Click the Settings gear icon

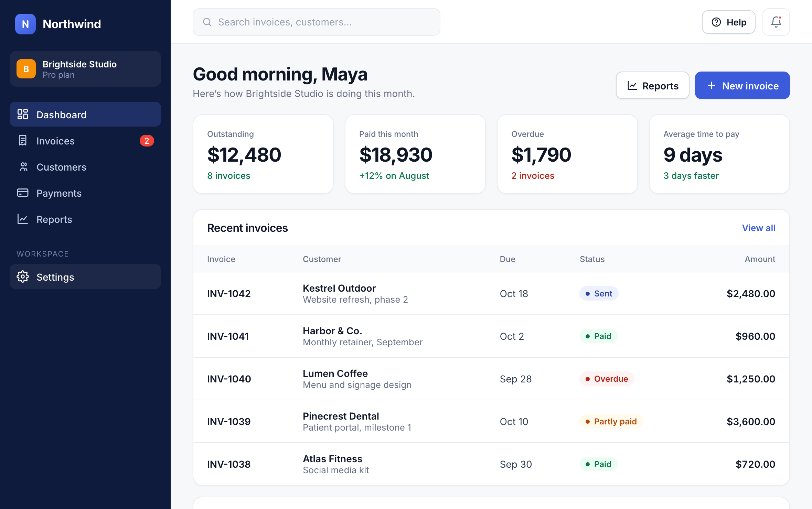pos(23,277)
